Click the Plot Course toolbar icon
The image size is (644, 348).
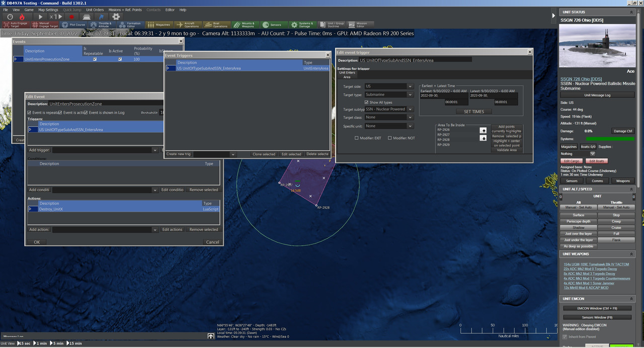(74, 25)
